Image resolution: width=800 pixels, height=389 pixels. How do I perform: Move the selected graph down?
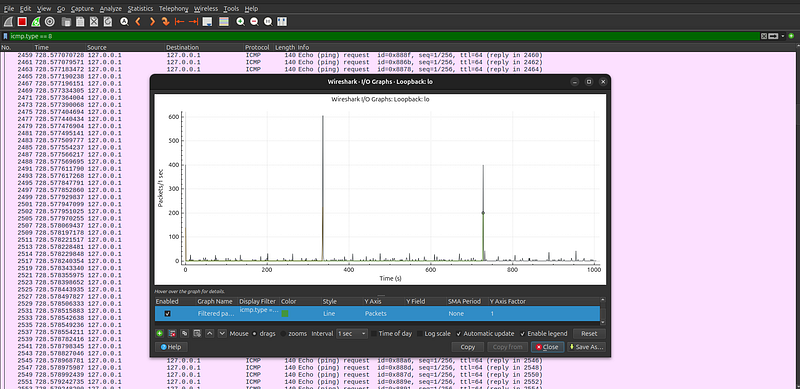click(222, 333)
